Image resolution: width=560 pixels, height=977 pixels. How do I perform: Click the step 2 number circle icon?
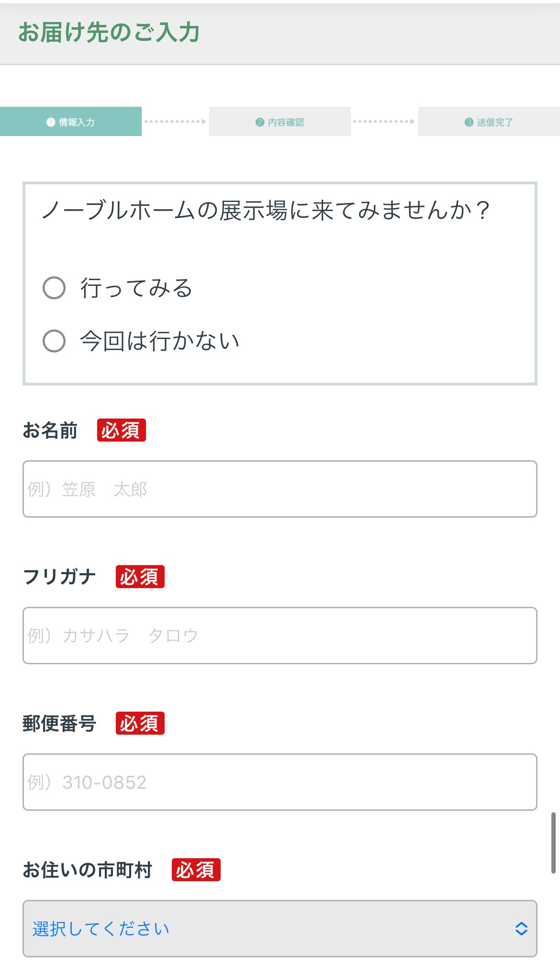pyautogui.click(x=260, y=122)
